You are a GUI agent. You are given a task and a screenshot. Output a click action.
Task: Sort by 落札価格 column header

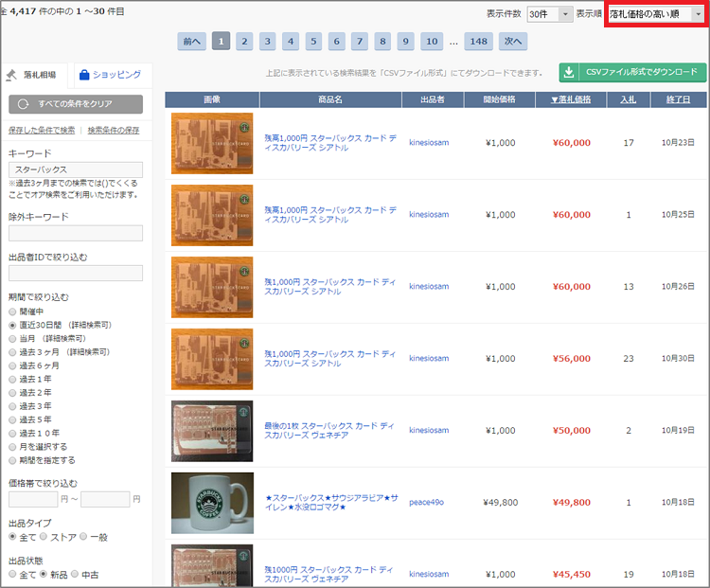570,99
